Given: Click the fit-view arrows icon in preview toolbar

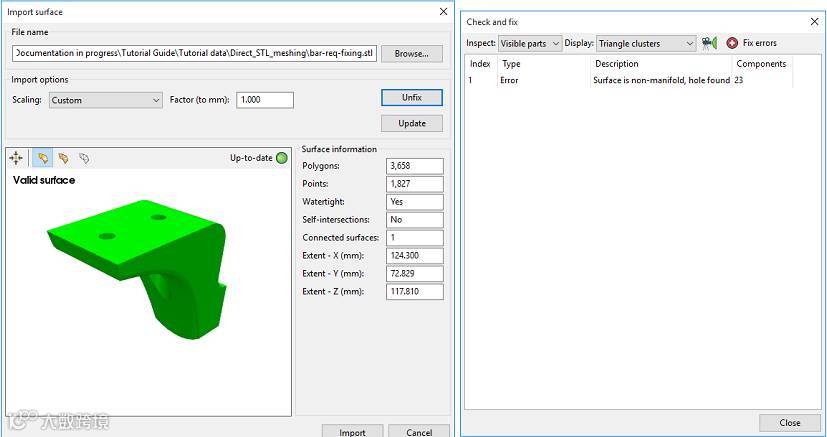Looking at the screenshot, I should click(x=16, y=158).
